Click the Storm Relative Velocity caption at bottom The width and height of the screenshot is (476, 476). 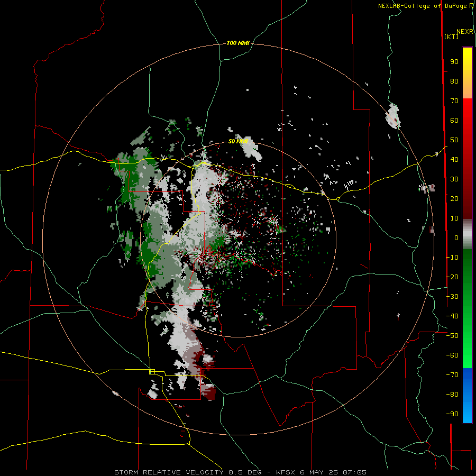click(240, 472)
